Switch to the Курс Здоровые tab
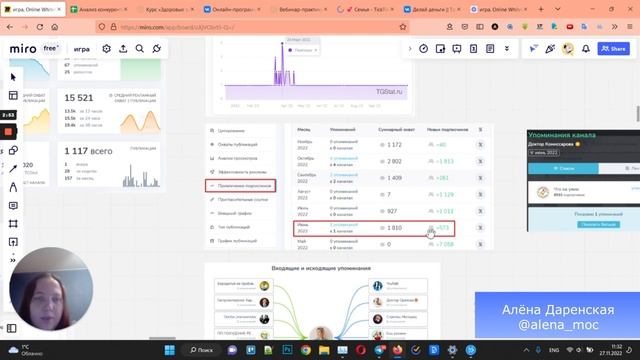This screenshot has height=360, width=640. [166, 9]
